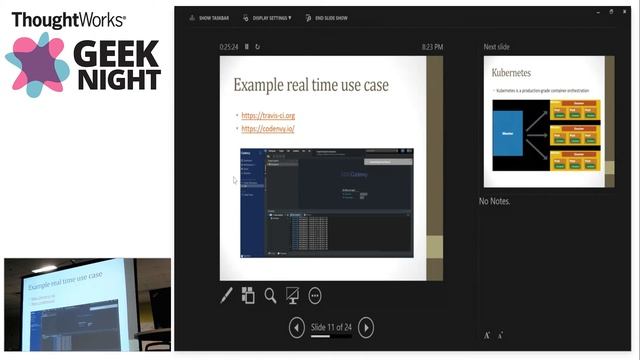Pause the presentation timer
Screen dimensions: 640x360
pos(247,47)
